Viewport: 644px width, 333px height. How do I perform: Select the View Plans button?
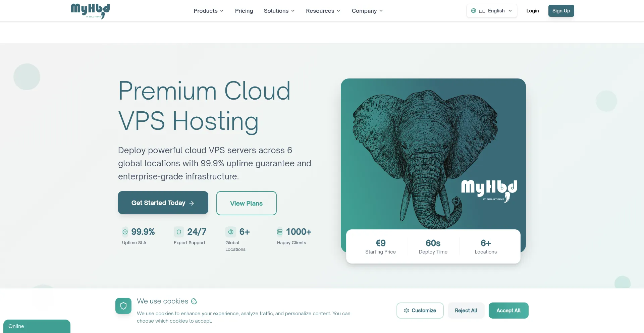point(246,203)
